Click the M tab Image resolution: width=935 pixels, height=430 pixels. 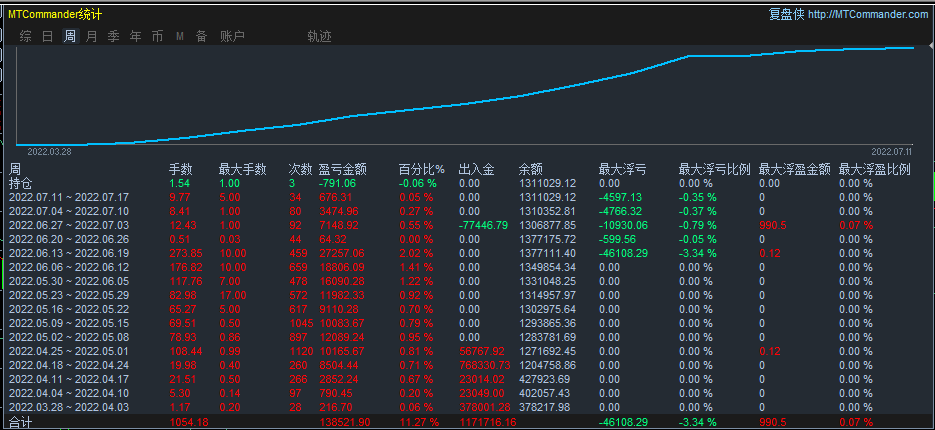click(x=180, y=36)
